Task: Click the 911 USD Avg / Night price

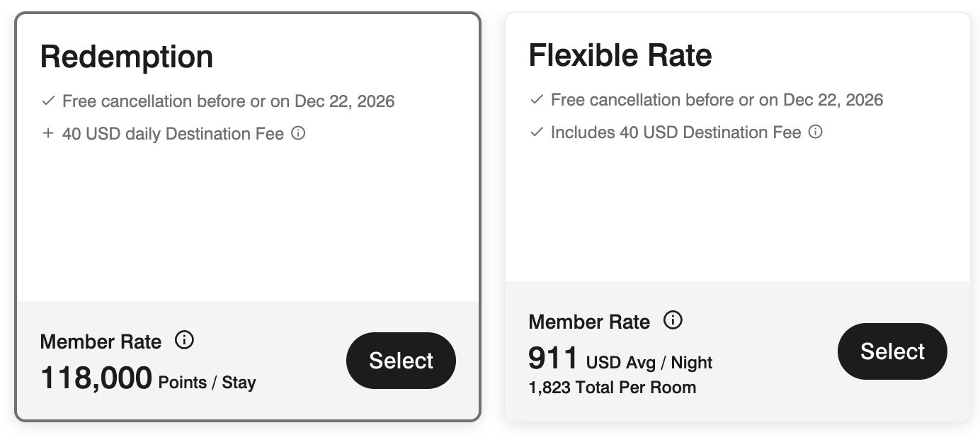Action: pyautogui.click(x=620, y=359)
